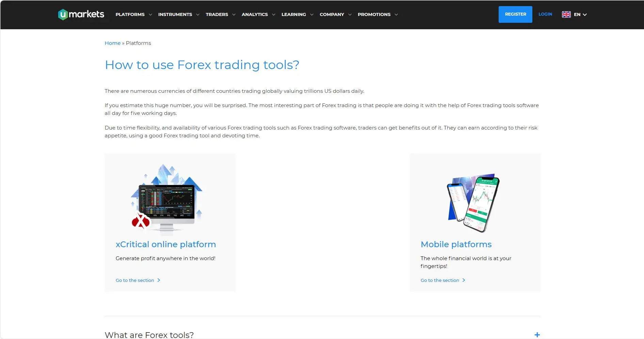Click the paragraph starting Due to time flexibility

(x=321, y=132)
